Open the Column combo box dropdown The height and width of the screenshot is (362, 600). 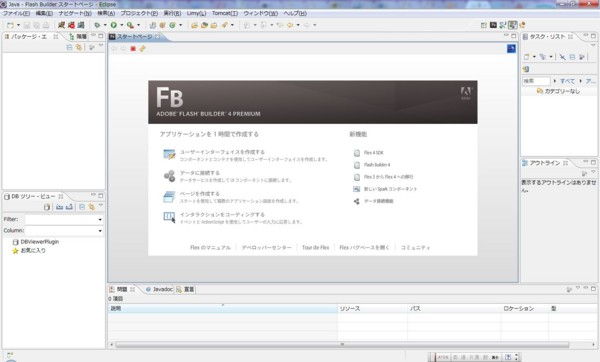[x=100, y=231]
